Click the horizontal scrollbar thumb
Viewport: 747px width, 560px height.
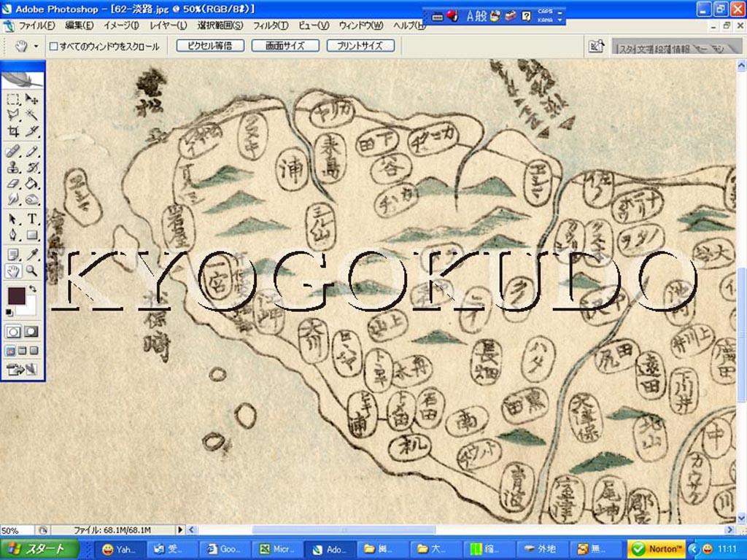click(344, 529)
